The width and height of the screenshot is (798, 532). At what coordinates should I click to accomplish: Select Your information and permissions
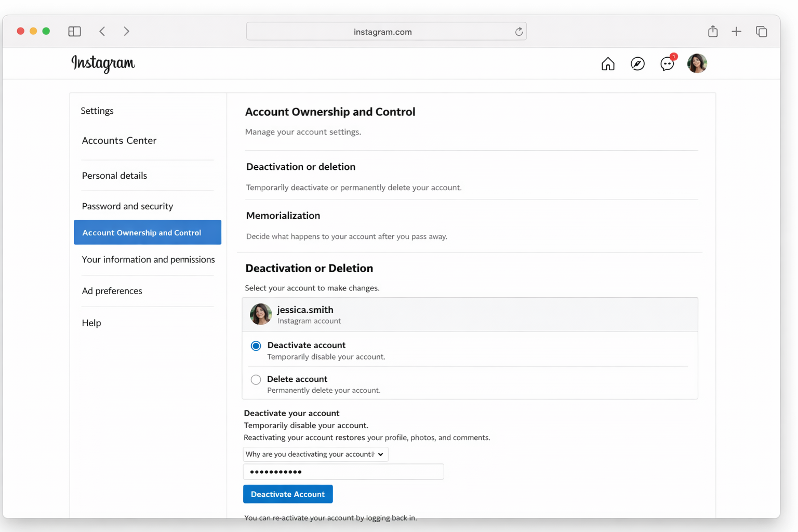pos(148,259)
